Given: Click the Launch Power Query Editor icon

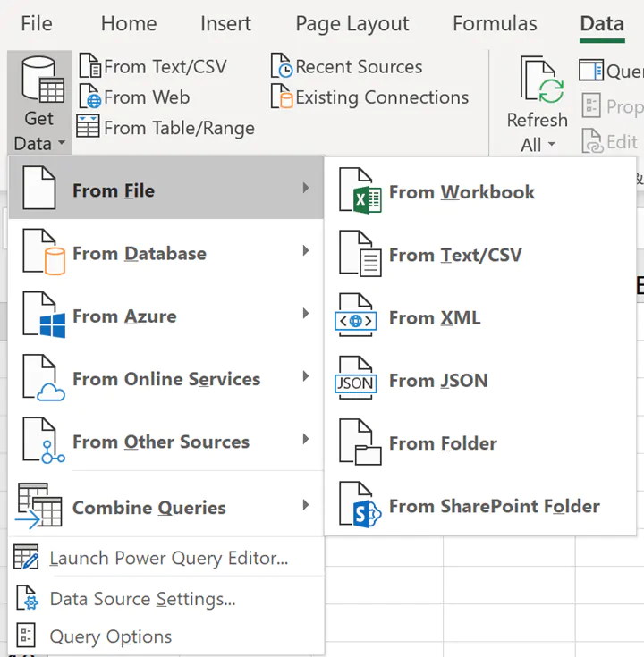Looking at the screenshot, I should (x=26, y=557).
